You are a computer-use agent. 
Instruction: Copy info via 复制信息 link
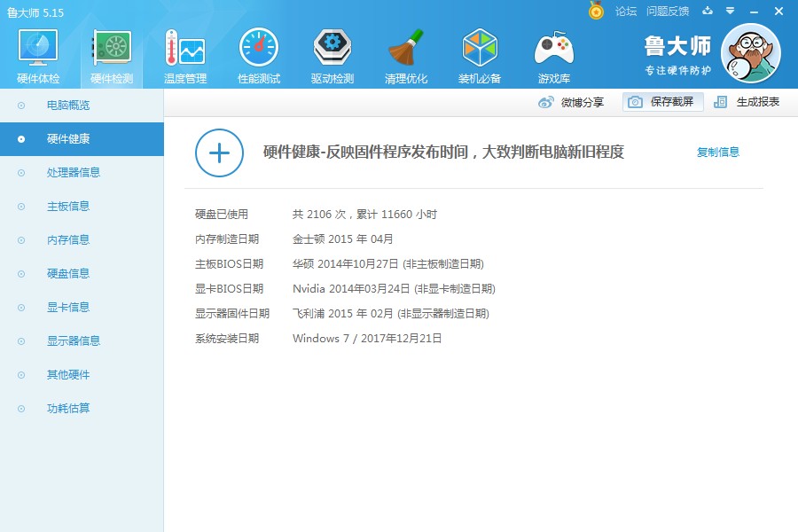pyautogui.click(x=718, y=153)
